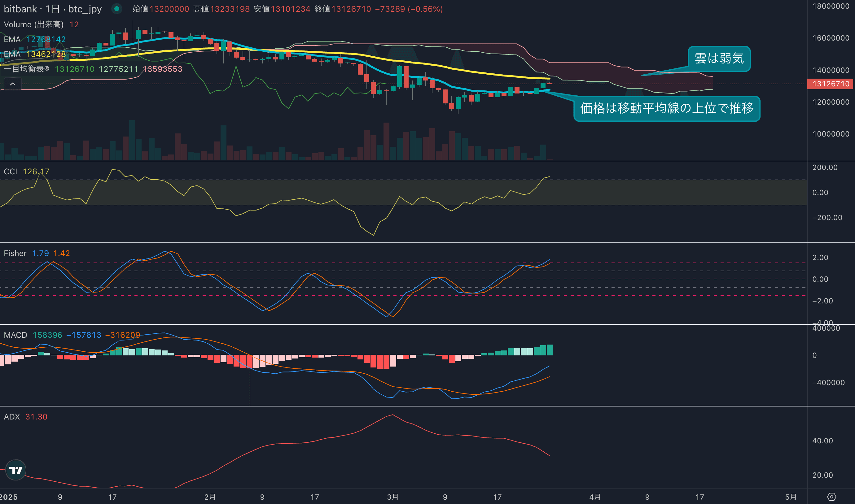Click the red 13126710 current price label
The width and height of the screenshot is (855, 504).
point(830,84)
